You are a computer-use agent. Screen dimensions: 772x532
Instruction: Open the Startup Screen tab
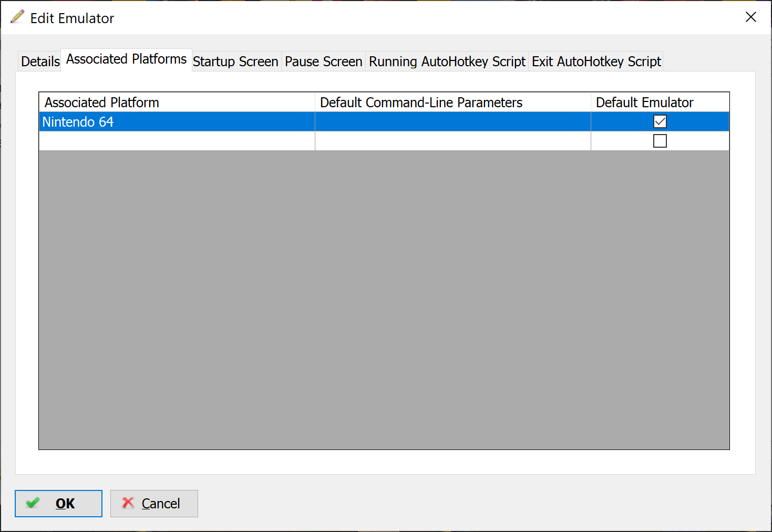click(x=235, y=62)
